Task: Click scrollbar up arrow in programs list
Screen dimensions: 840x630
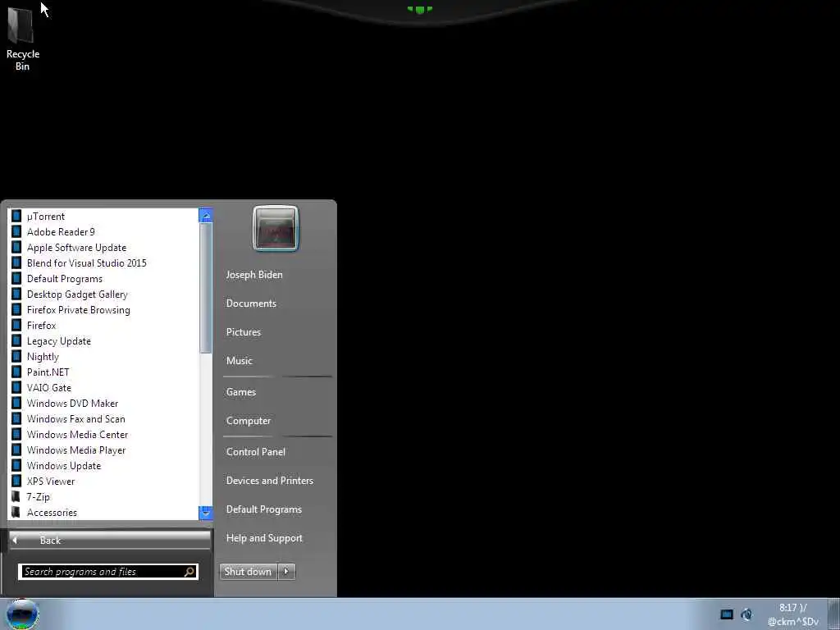Action: pos(206,216)
